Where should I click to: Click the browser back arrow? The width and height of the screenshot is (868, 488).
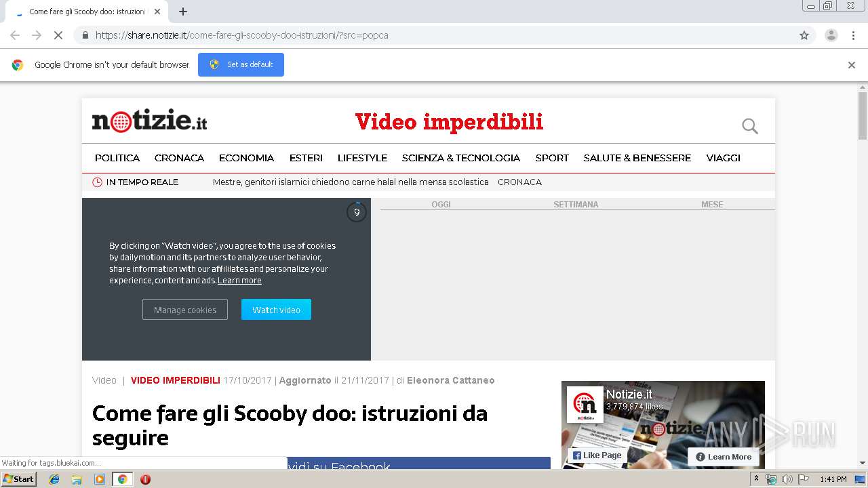[x=15, y=35]
